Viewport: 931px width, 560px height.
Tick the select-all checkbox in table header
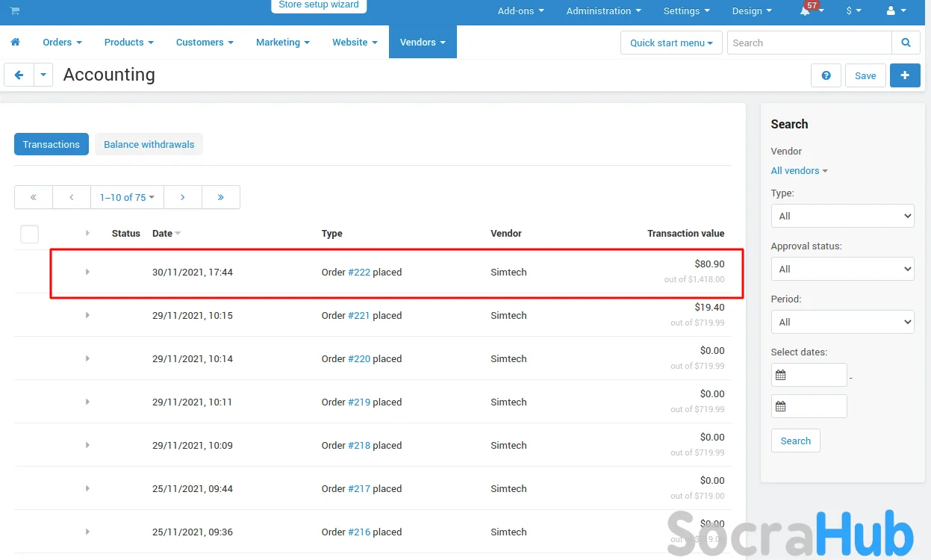coord(29,234)
